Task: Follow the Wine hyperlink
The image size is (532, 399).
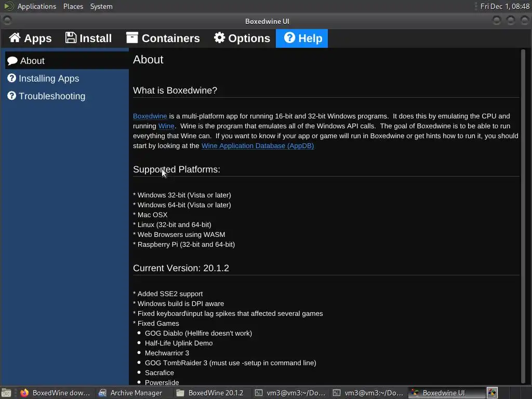Action: 166,126
